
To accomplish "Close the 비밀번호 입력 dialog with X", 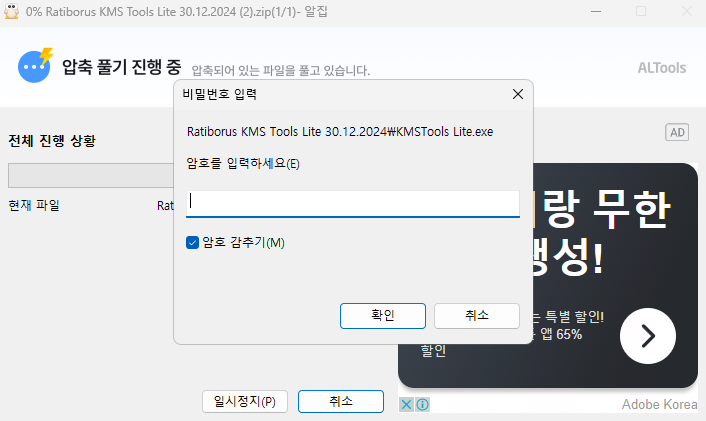I will pos(518,94).
